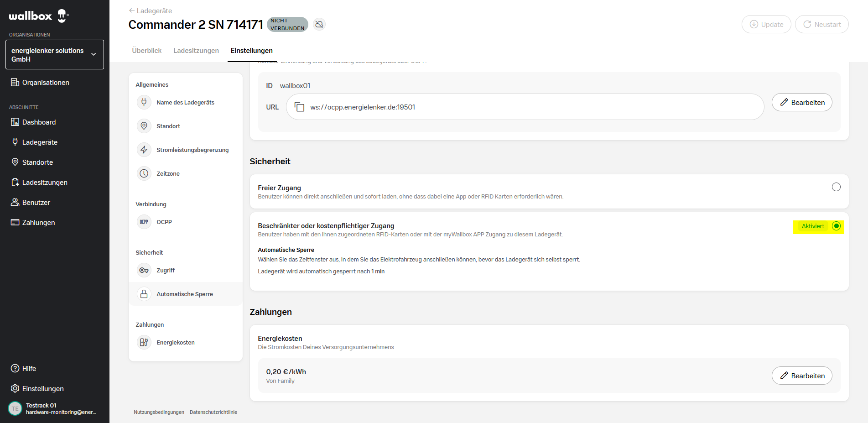Select Stromleistungsbegrenzung setting label
Viewport: 868px width, 423px height.
pos(192,150)
